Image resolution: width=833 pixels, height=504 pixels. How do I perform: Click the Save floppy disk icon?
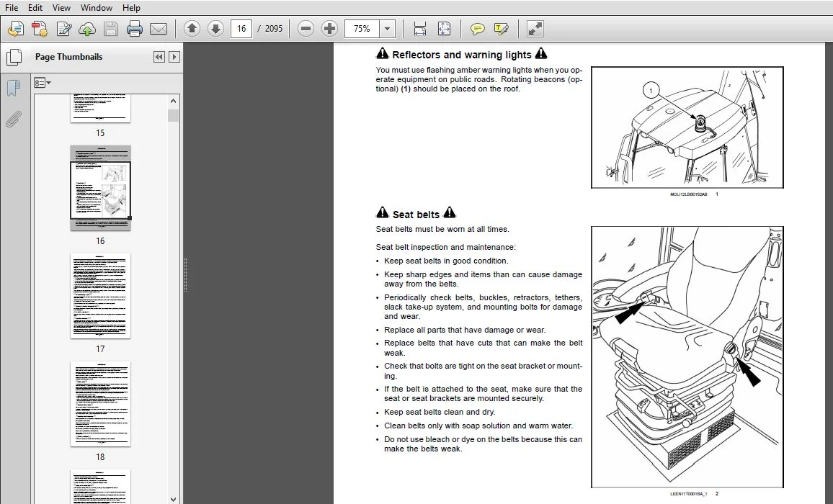[110, 29]
